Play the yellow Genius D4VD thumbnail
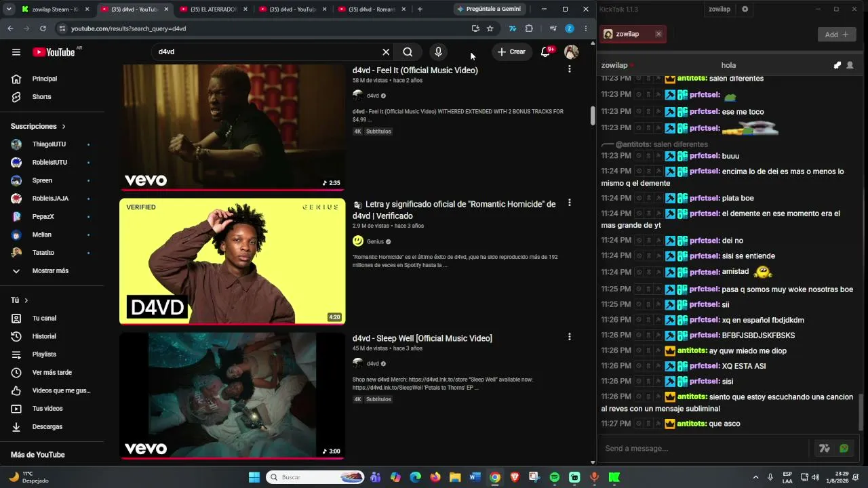Viewport: 868px width, 488px height. point(233,261)
